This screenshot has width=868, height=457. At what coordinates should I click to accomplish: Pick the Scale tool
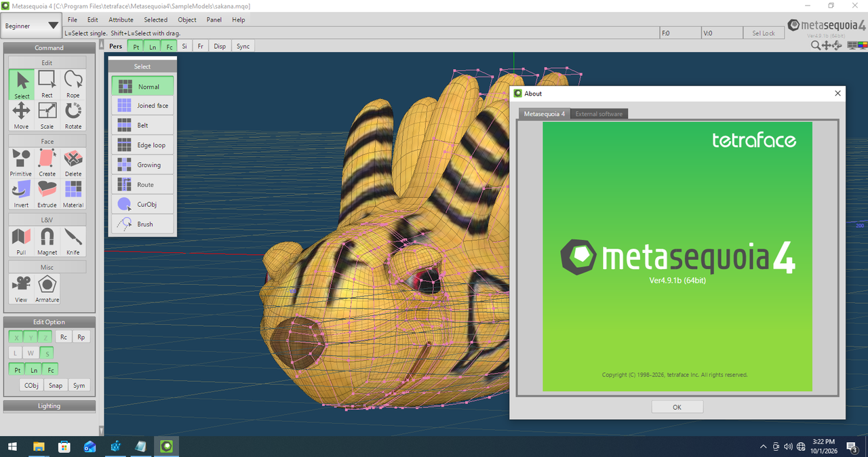point(47,115)
